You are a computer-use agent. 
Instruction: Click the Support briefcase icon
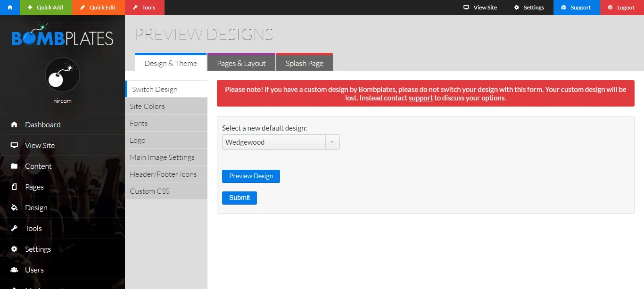tap(563, 8)
